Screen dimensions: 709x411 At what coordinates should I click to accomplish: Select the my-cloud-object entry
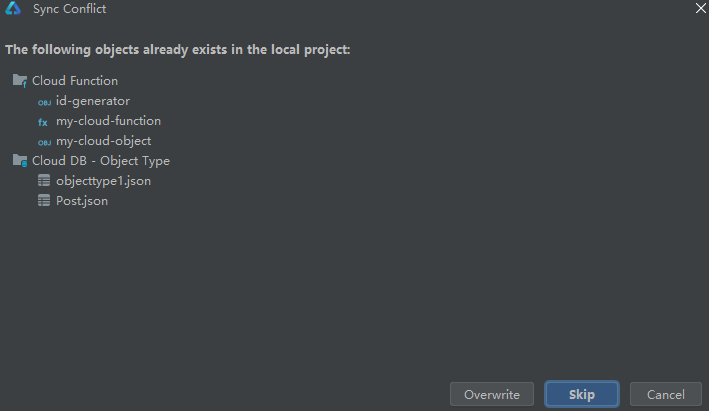[103, 141]
